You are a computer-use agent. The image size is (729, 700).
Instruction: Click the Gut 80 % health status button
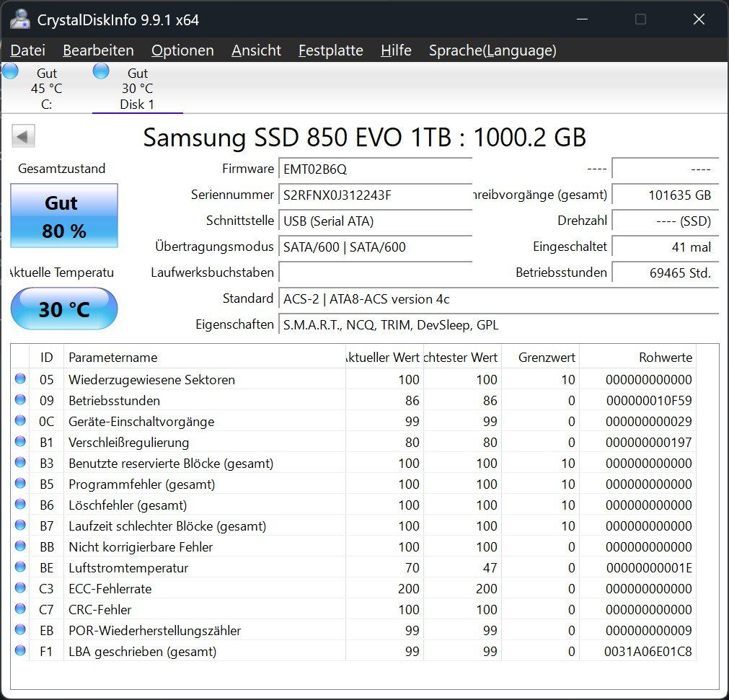pyautogui.click(x=64, y=216)
